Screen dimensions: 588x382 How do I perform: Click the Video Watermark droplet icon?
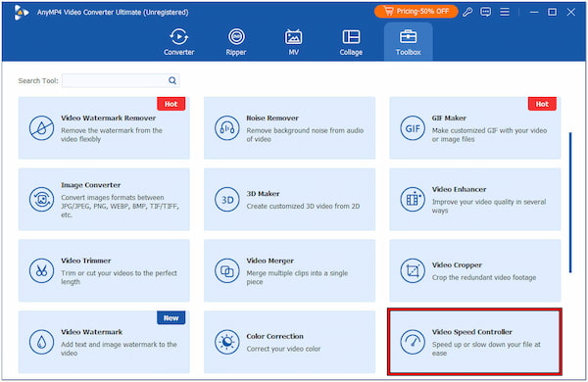(x=41, y=342)
